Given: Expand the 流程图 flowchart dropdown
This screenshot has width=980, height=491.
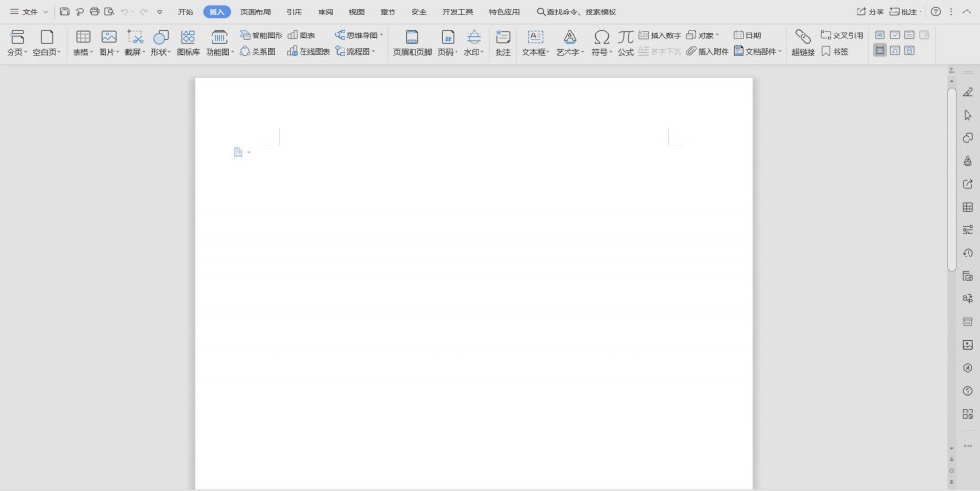Looking at the screenshot, I should [355, 52].
